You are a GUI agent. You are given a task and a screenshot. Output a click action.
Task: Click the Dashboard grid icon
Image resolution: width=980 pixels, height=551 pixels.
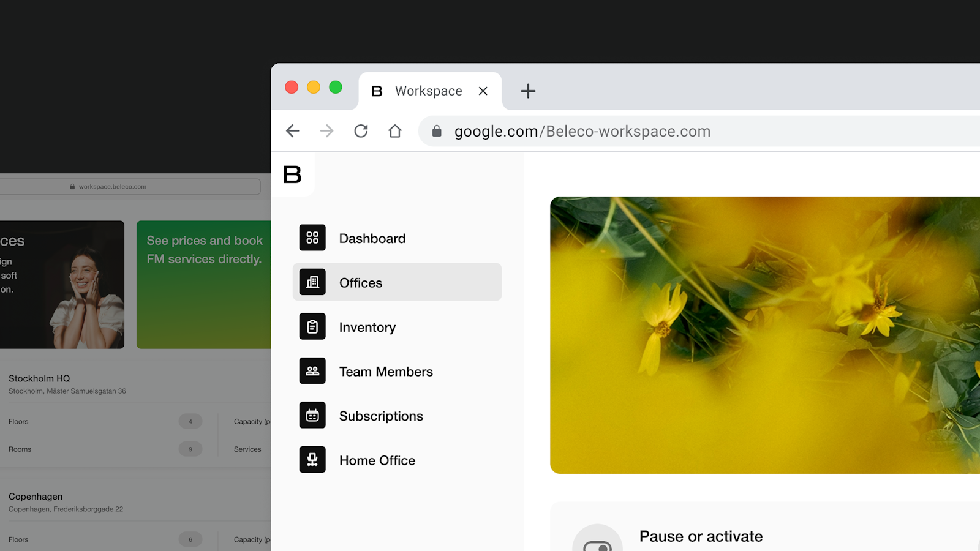tap(312, 238)
